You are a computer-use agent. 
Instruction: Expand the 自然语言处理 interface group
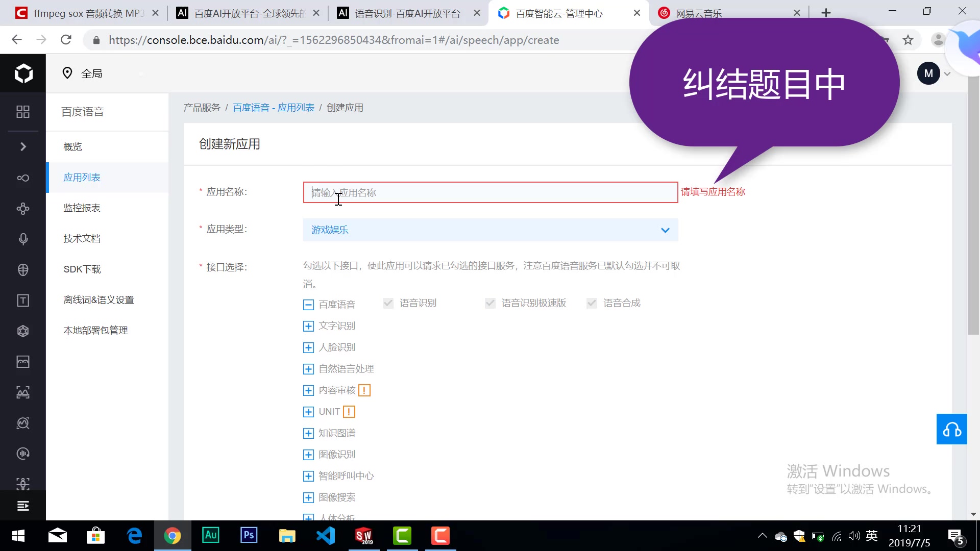[x=308, y=369]
